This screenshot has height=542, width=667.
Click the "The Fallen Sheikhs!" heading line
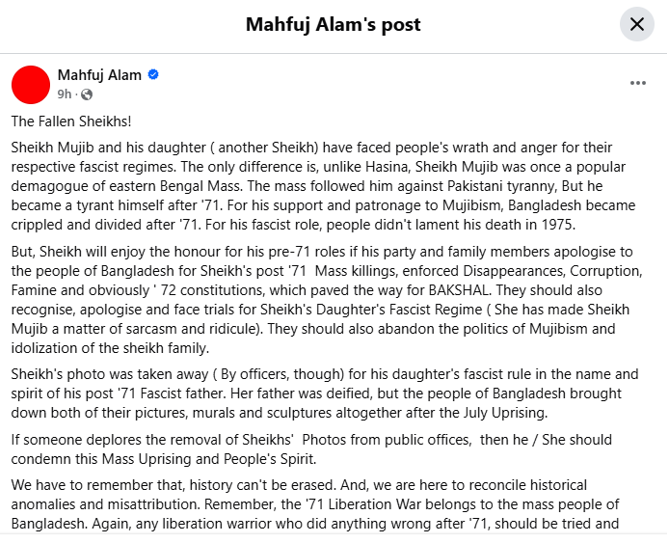[71, 121]
